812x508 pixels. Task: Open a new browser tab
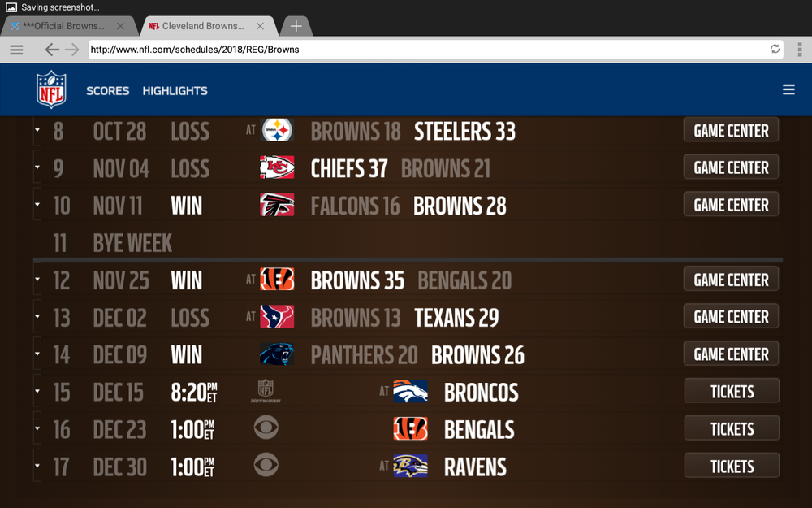(x=296, y=26)
